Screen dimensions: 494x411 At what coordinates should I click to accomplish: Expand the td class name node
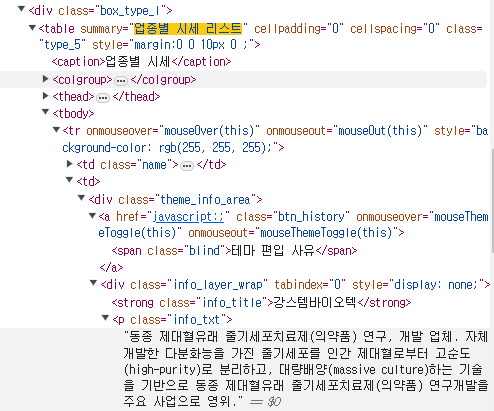(70, 164)
